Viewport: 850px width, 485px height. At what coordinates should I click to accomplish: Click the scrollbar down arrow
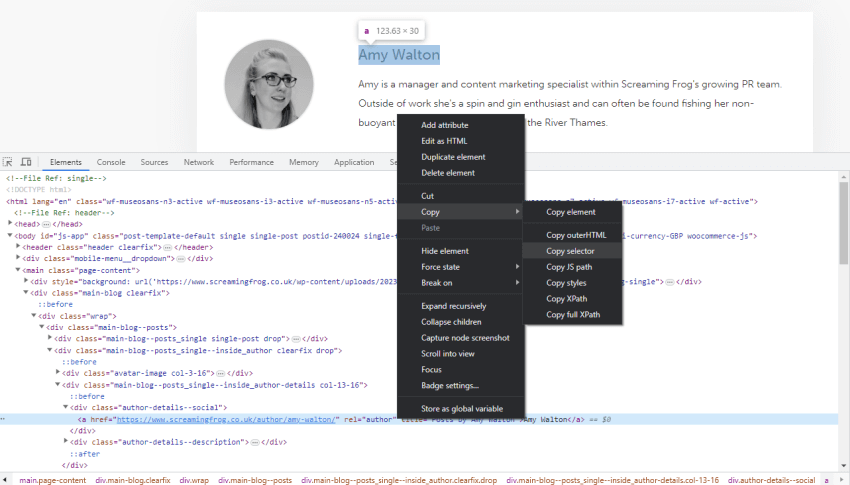tap(843, 466)
